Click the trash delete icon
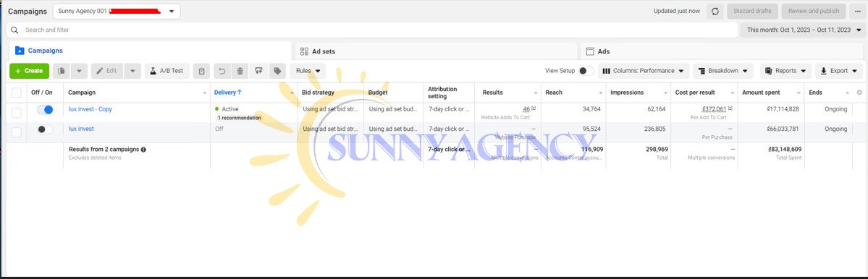 pos(240,71)
